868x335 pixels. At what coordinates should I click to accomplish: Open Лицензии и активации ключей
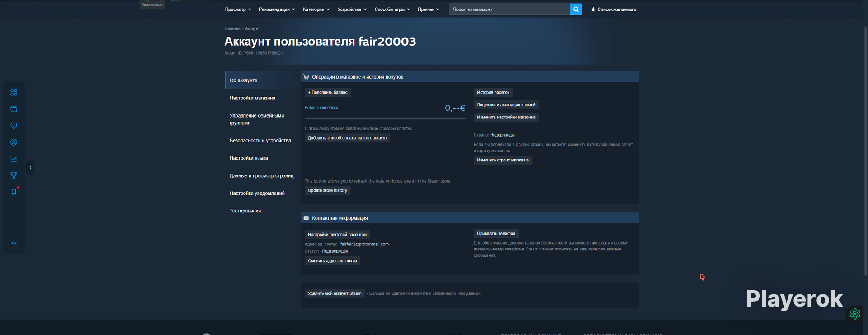[x=506, y=105]
